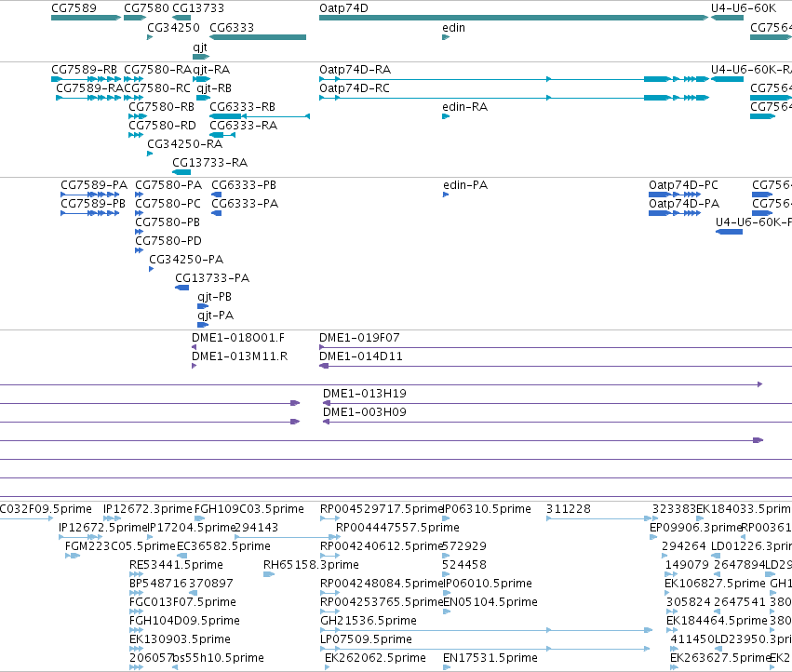The image size is (792, 672).
Task: Select the CG7580-PD protein label
Action: 168,241
